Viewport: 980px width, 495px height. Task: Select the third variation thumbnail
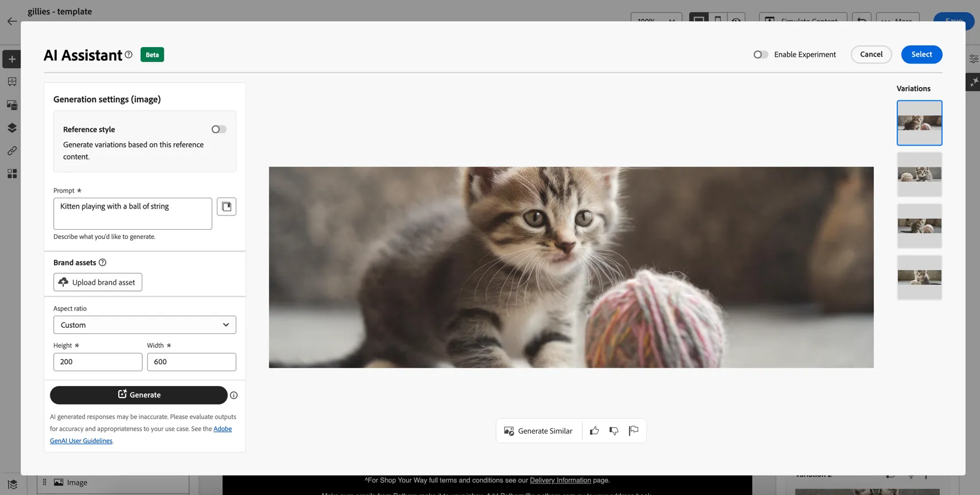[919, 226]
